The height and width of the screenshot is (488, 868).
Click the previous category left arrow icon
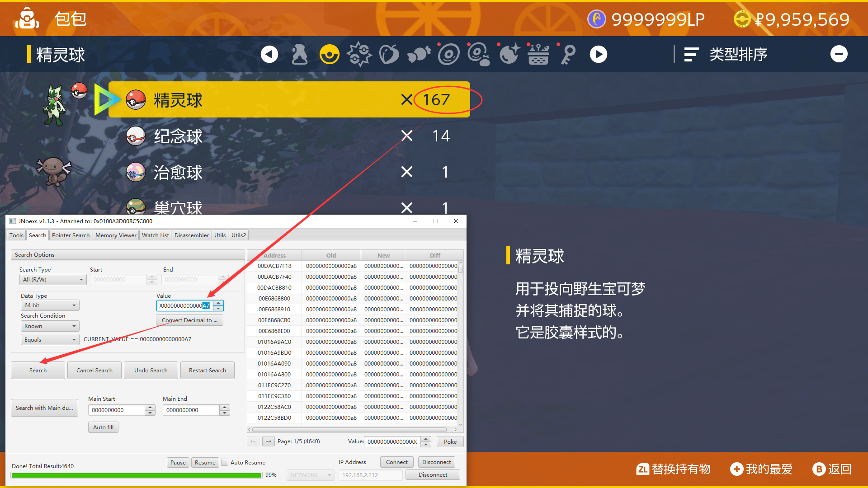[269, 55]
